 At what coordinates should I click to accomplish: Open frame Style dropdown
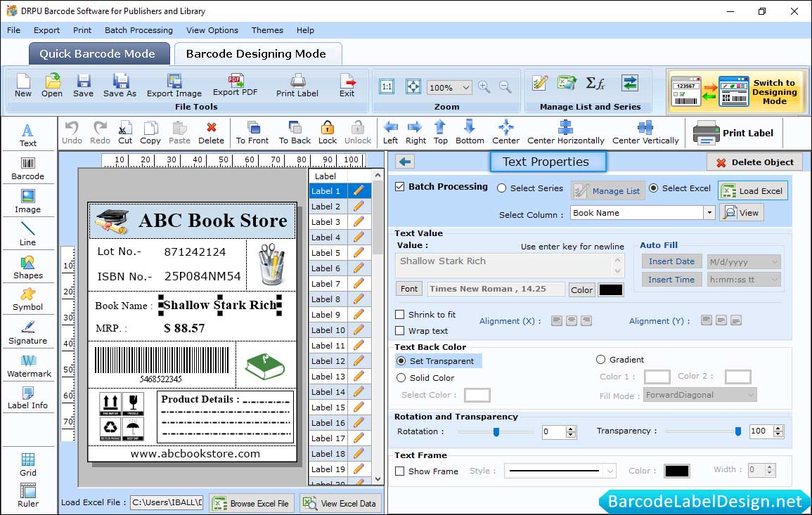point(610,471)
